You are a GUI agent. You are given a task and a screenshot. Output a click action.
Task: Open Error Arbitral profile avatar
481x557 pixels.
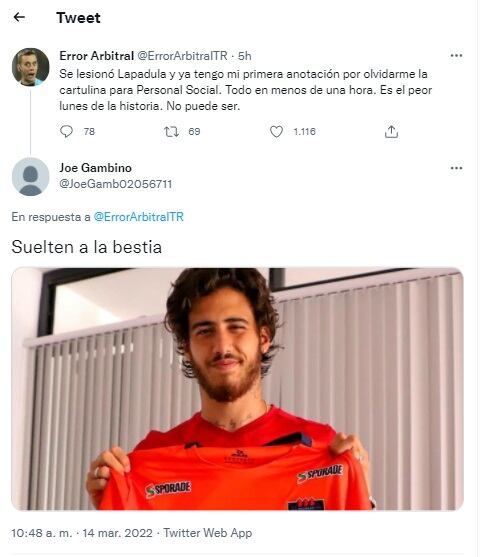pos(31,67)
